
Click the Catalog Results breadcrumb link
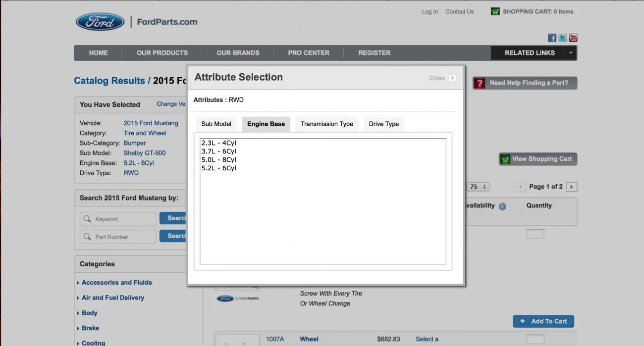point(109,81)
